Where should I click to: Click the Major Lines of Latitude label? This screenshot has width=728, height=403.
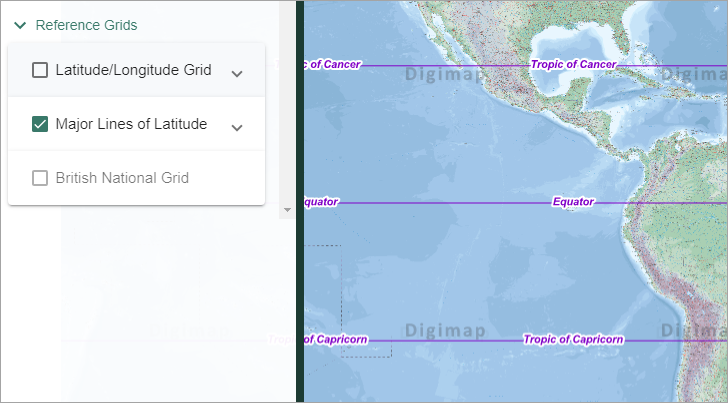pos(131,124)
